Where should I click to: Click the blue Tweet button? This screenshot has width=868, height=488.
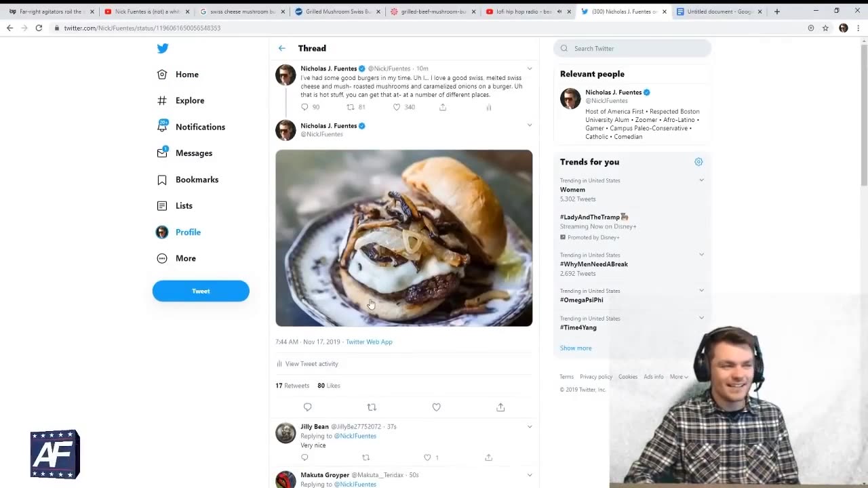[201, 291]
